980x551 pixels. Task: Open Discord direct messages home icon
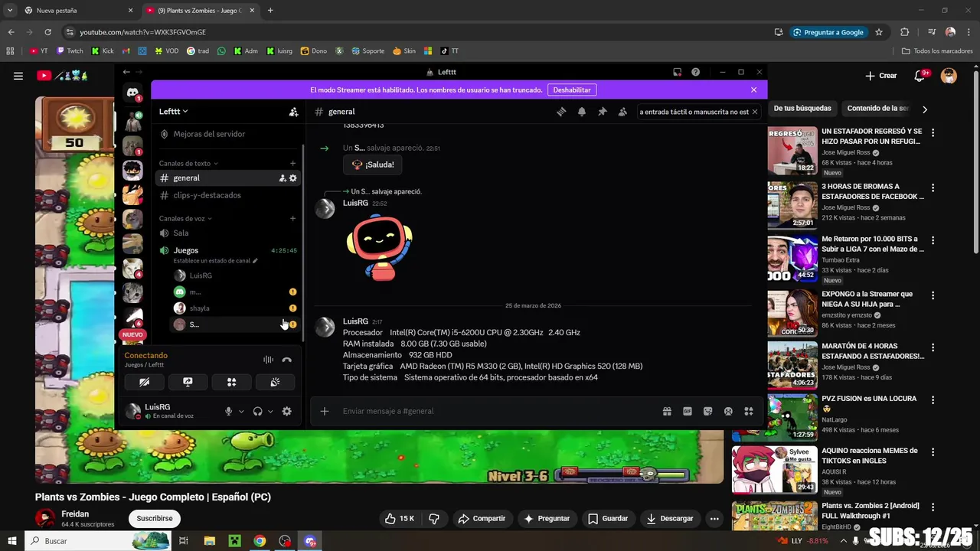[132, 93]
